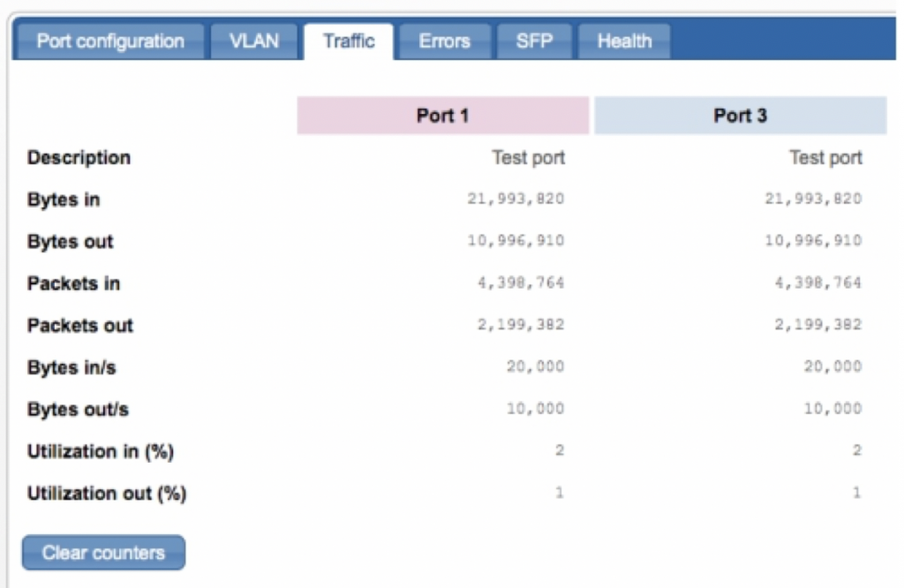Open the Port configuration tab

110,41
